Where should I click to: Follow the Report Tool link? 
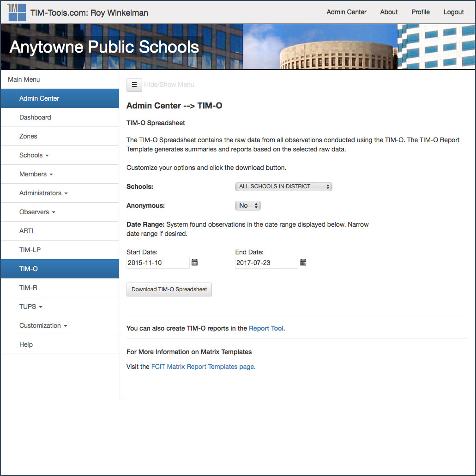[266, 328]
